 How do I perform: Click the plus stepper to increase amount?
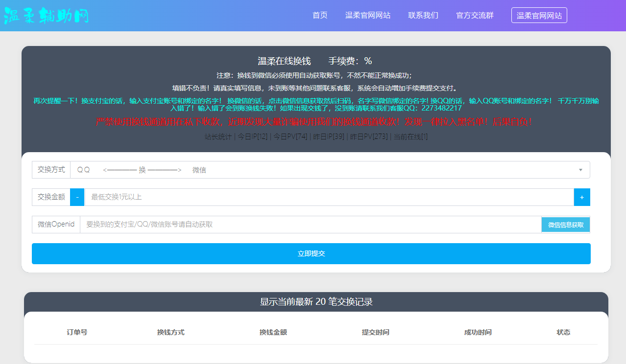(x=582, y=197)
